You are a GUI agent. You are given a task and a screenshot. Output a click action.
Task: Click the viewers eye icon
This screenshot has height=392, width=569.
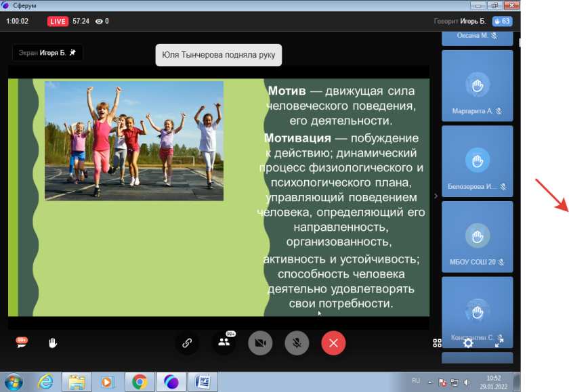(x=99, y=22)
